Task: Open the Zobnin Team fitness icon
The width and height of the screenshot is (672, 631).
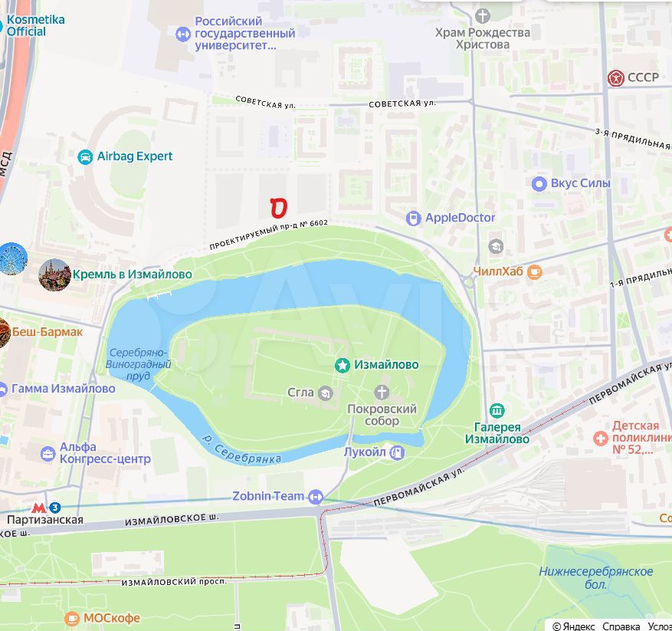Action: tap(316, 497)
